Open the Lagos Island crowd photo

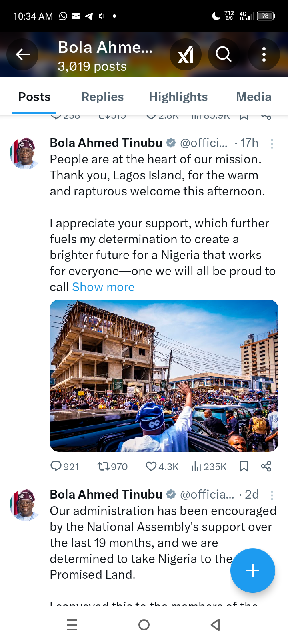click(x=164, y=376)
